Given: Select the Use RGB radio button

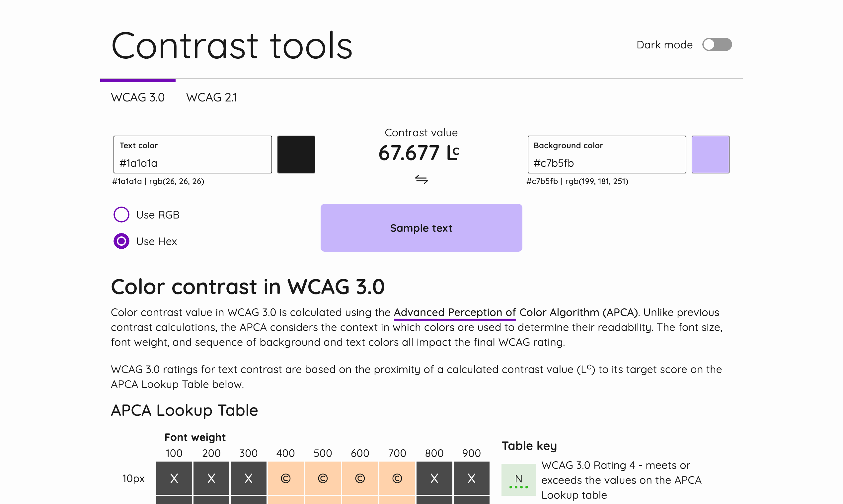Looking at the screenshot, I should [121, 214].
